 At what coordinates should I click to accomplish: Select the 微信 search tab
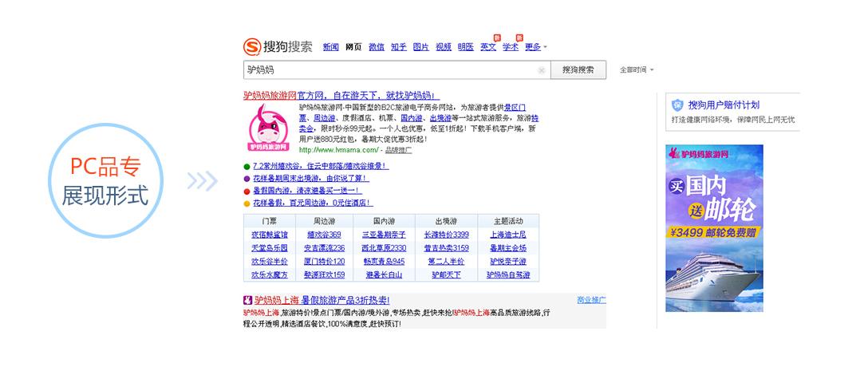(376, 47)
